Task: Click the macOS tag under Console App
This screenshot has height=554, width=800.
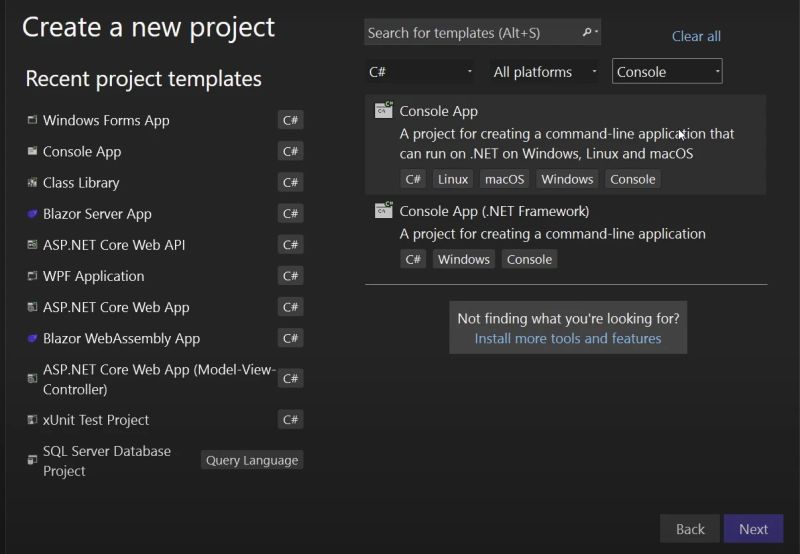Action: (x=505, y=179)
